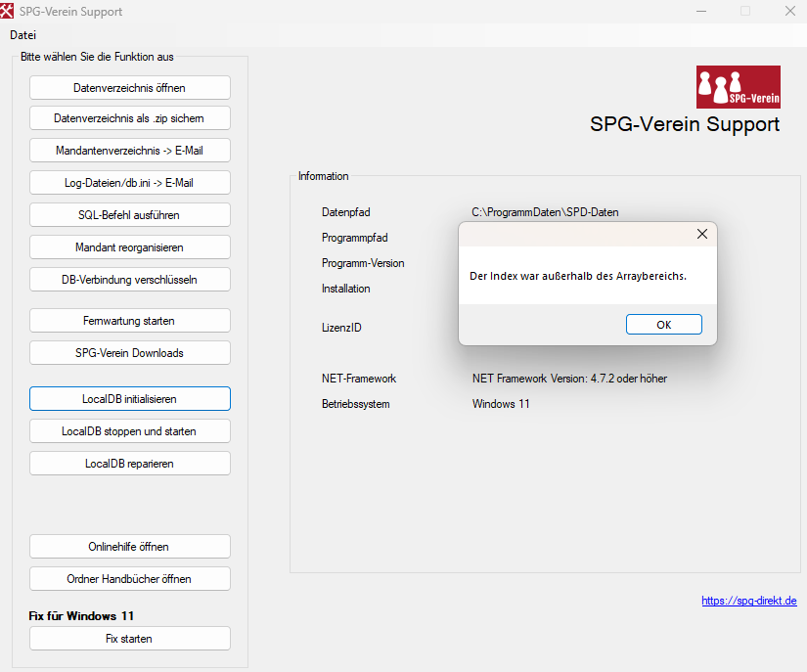Image resolution: width=807 pixels, height=672 pixels.
Task: Click the Betriebssystem label
Action: 356,404
